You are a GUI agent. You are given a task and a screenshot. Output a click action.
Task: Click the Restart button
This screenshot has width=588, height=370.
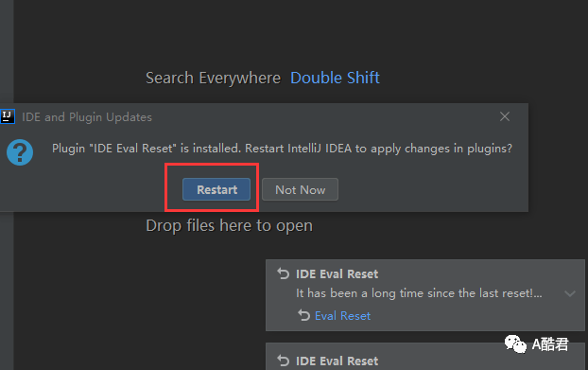216,189
